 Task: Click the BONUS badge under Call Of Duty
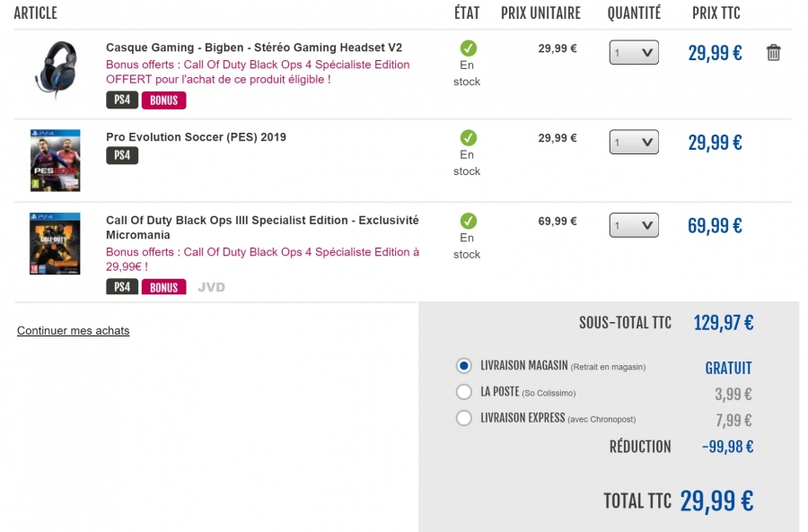pyautogui.click(x=164, y=287)
